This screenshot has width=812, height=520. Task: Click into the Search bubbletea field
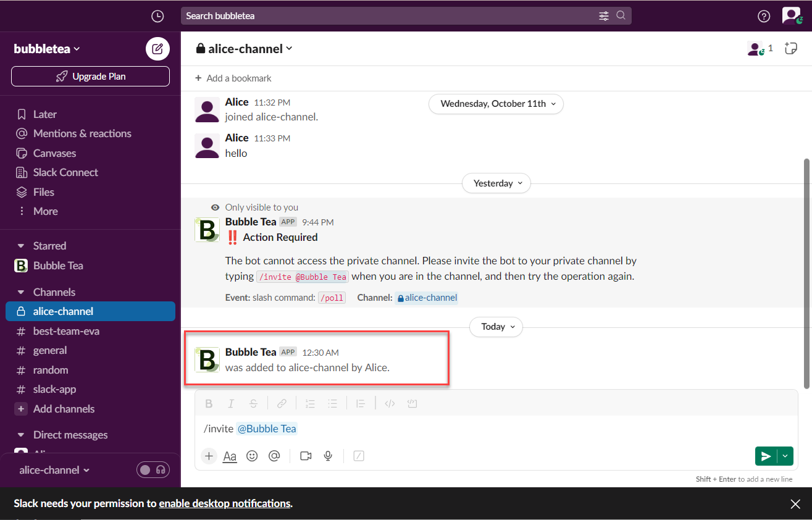click(406, 16)
